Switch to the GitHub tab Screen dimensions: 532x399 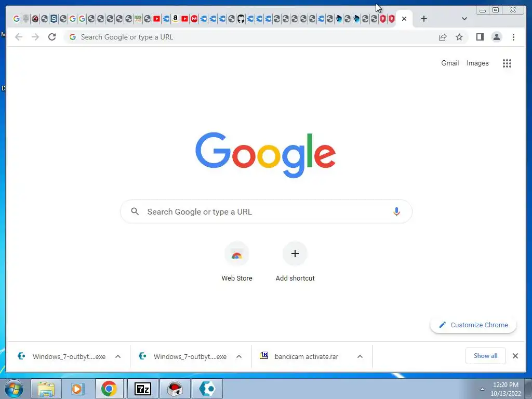click(x=241, y=19)
